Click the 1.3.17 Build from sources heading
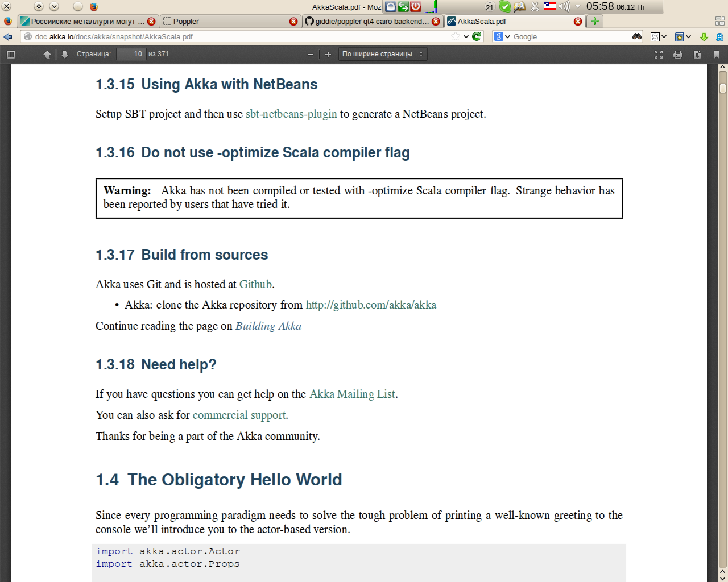The width and height of the screenshot is (728, 582). (x=181, y=255)
